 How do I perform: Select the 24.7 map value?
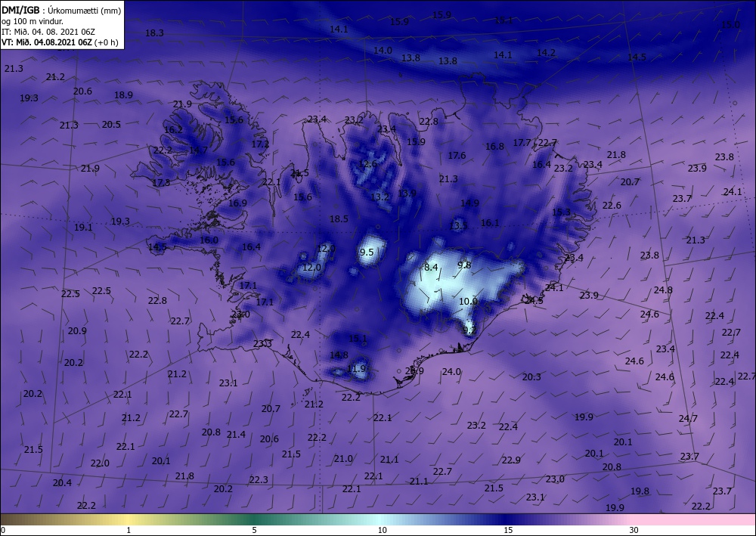click(687, 418)
